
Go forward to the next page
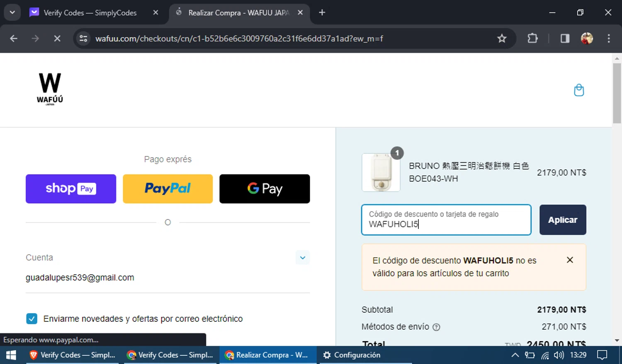pos(35,39)
